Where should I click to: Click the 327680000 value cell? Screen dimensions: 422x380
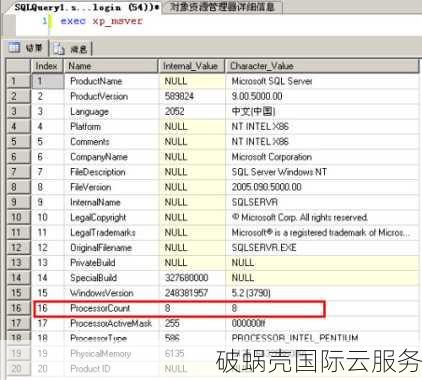tap(192, 278)
